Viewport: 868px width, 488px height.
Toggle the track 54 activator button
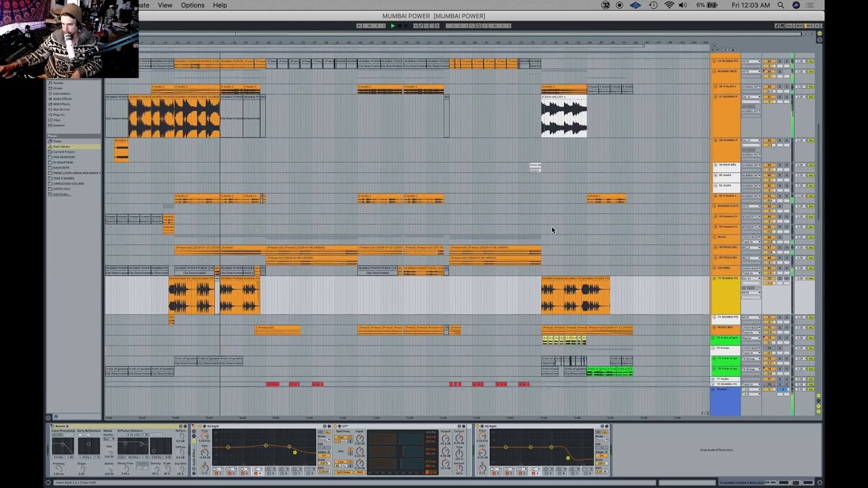pyautogui.click(x=769, y=62)
